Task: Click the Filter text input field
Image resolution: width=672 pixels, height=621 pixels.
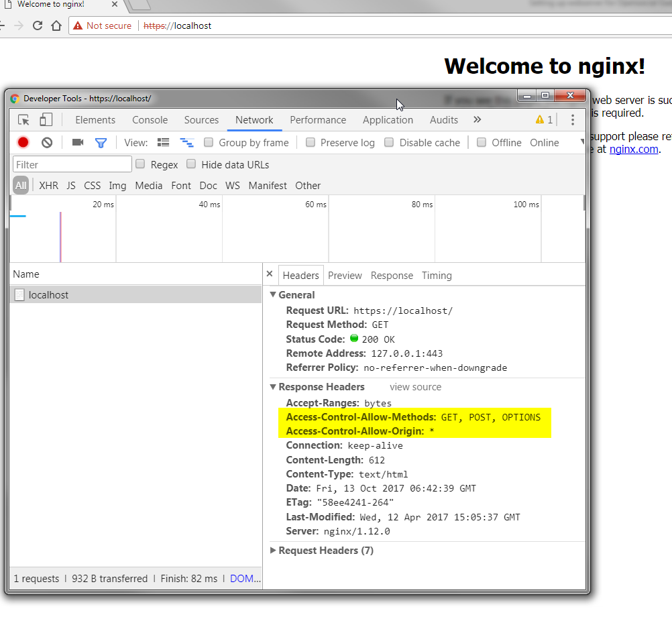Action: tap(72, 164)
